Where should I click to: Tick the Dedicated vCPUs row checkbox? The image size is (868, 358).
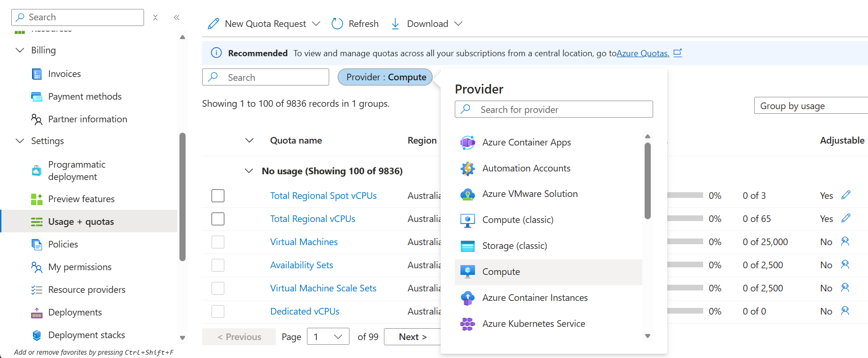pyautogui.click(x=218, y=311)
